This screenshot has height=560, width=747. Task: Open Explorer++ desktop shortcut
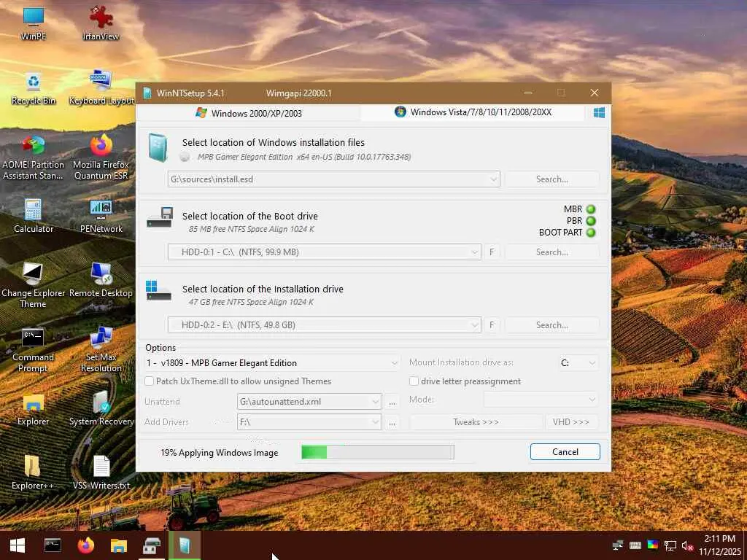coord(34,472)
